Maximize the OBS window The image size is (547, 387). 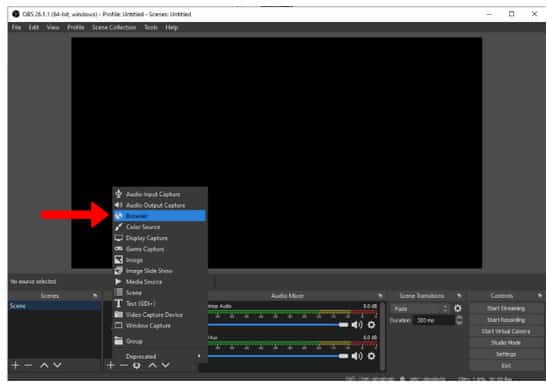pos(511,14)
